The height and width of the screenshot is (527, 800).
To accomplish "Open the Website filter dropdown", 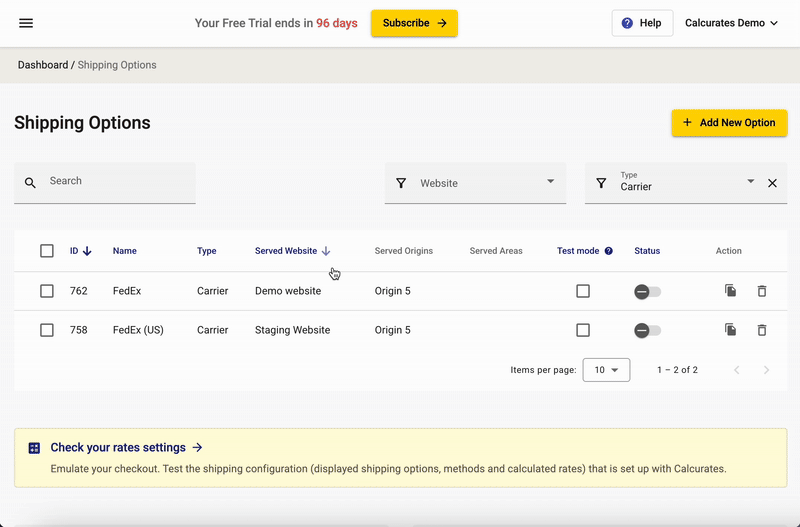I will point(476,183).
